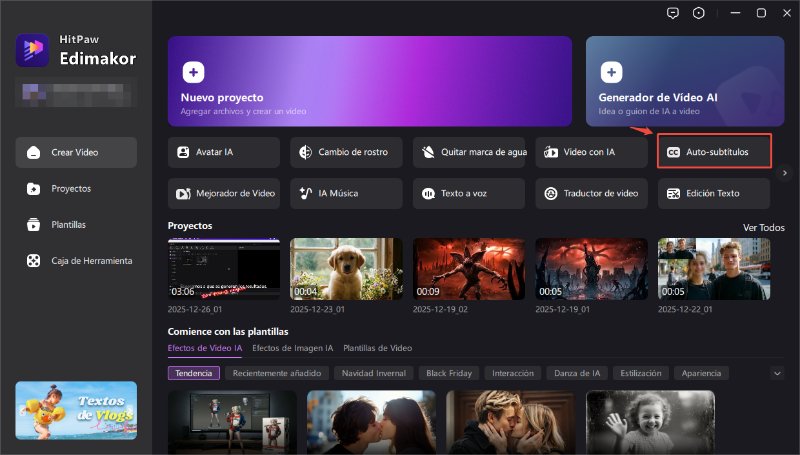Viewport: 800px width, 455px height.
Task: Click the Nuevo proyecto banner title
Action: pyautogui.click(x=222, y=97)
